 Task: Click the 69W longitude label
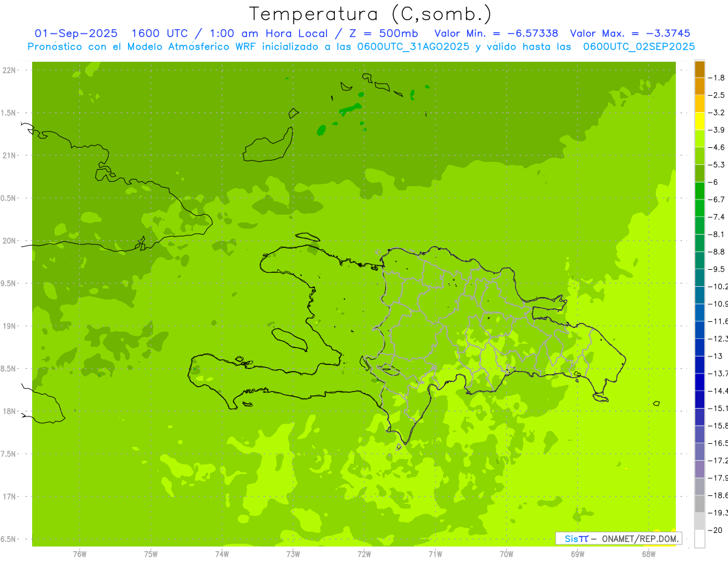pyautogui.click(x=577, y=554)
